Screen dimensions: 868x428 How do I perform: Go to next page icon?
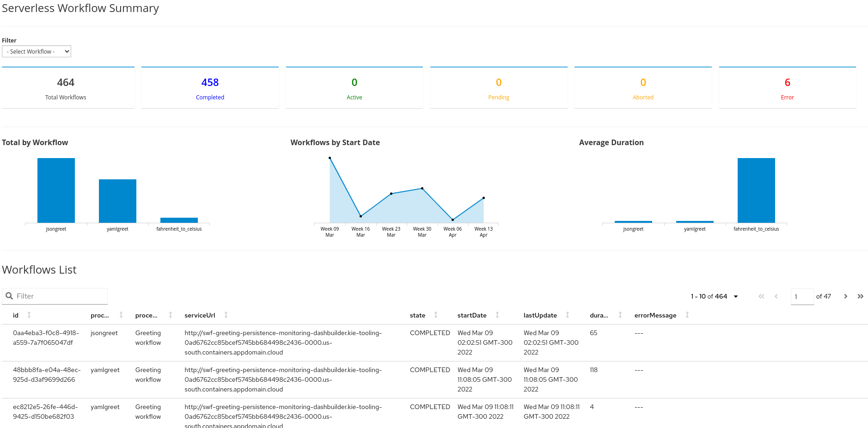coord(845,296)
